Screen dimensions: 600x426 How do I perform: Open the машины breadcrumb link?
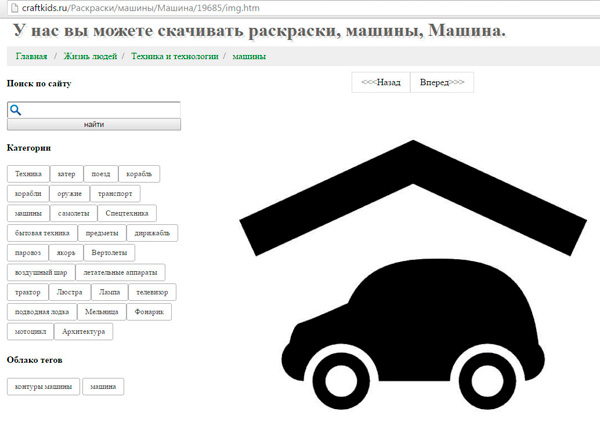(249, 57)
